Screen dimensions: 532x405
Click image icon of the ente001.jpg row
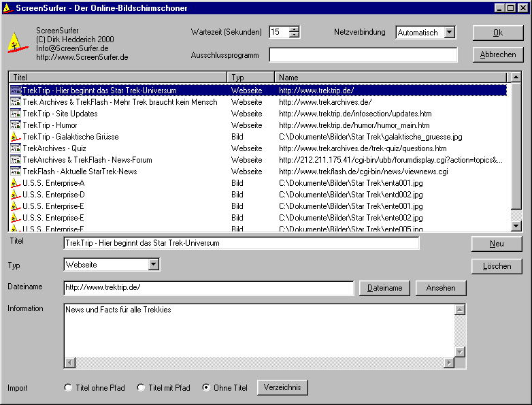16,206
